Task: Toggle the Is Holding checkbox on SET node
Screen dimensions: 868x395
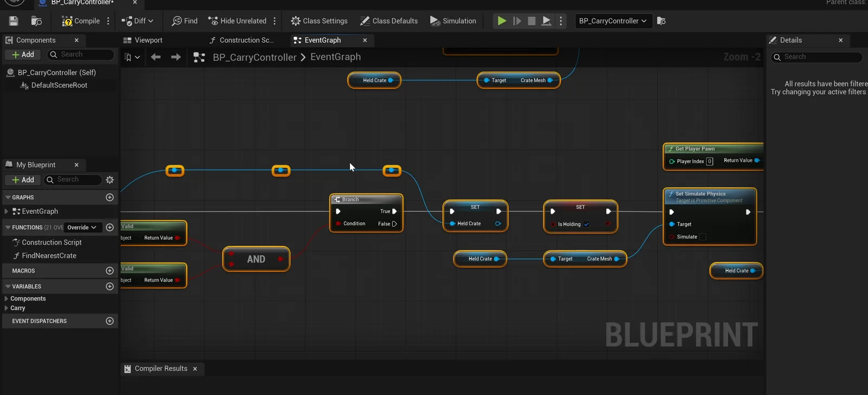Action: tap(586, 224)
